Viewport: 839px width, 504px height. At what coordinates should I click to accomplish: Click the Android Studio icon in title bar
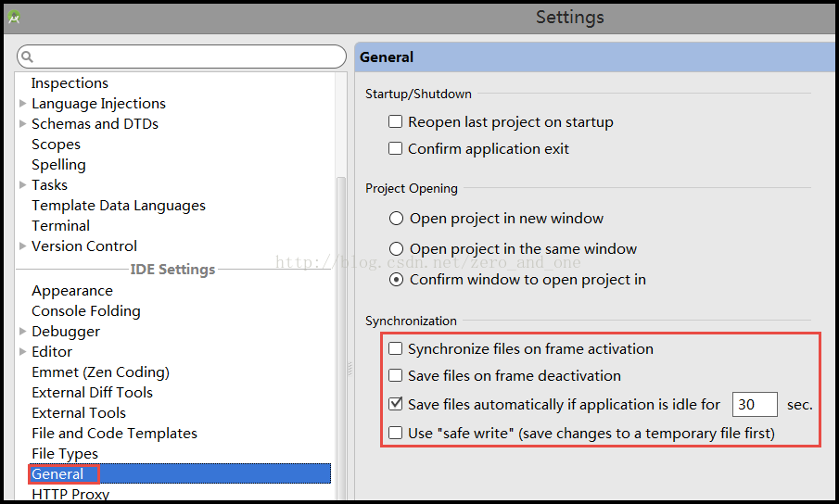point(15,17)
